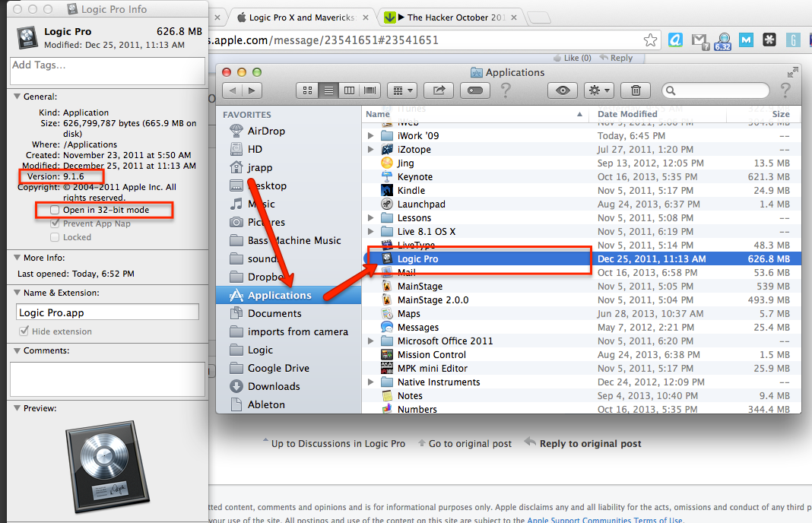Toggle Prevent App Nap checkbox
812x523 pixels.
tap(55, 223)
